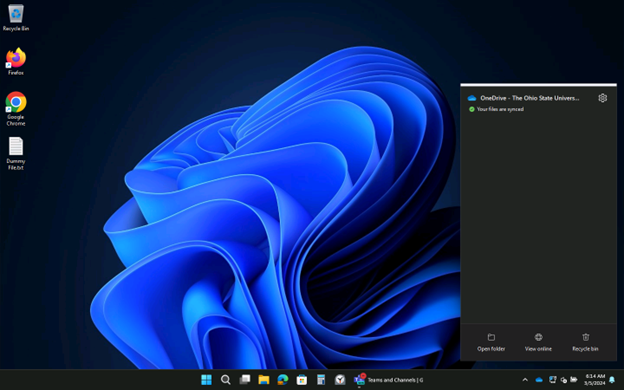Open the Windows Start menu
Viewport: 624px width, 390px height.
(207, 380)
